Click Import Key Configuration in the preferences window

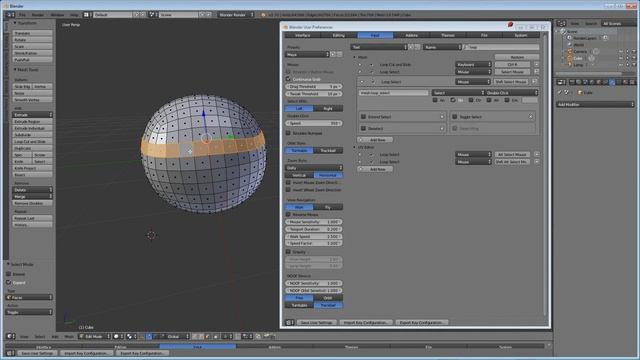[x=366, y=322]
